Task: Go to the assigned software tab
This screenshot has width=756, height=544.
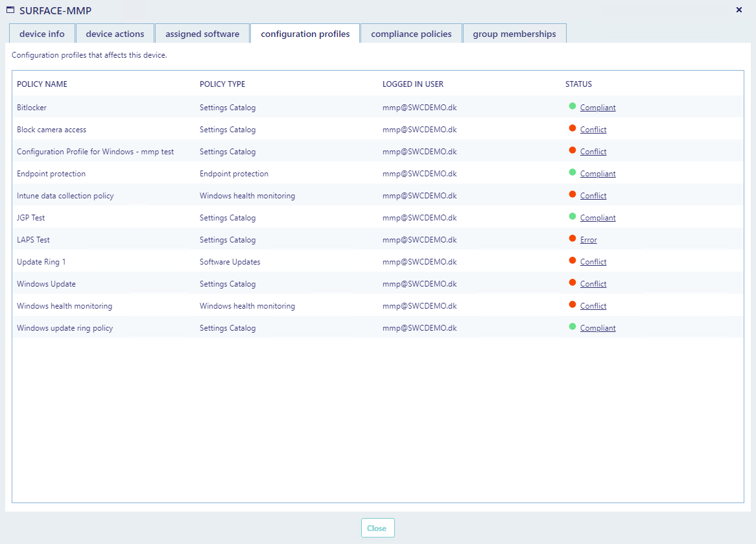Action: tap(202, 34)
